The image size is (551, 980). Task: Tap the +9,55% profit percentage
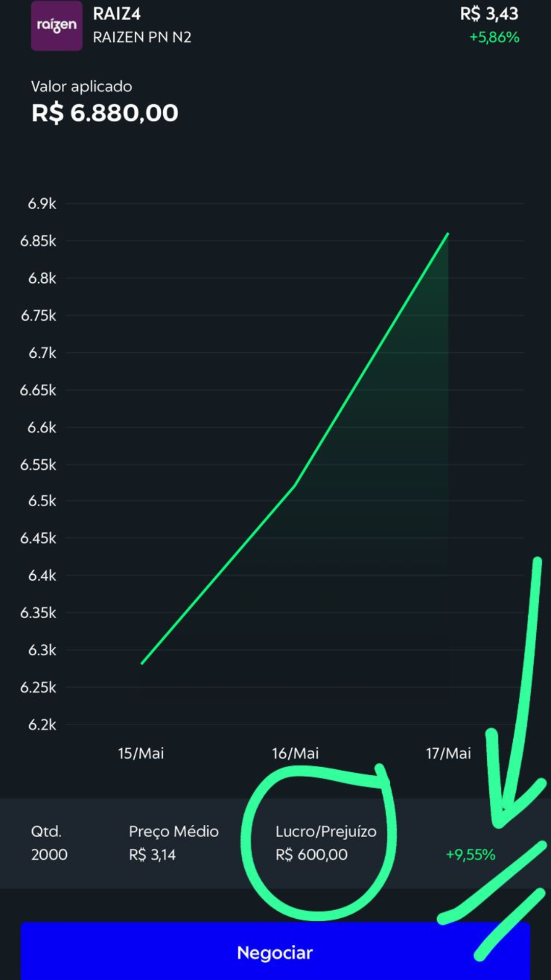tap(470, 854)
